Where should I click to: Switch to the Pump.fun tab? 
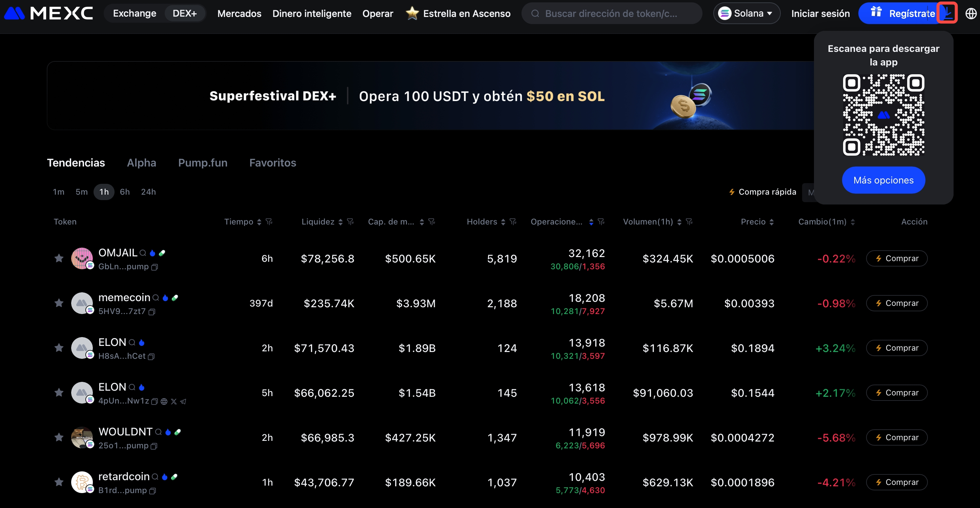click(x=202, y=162)
